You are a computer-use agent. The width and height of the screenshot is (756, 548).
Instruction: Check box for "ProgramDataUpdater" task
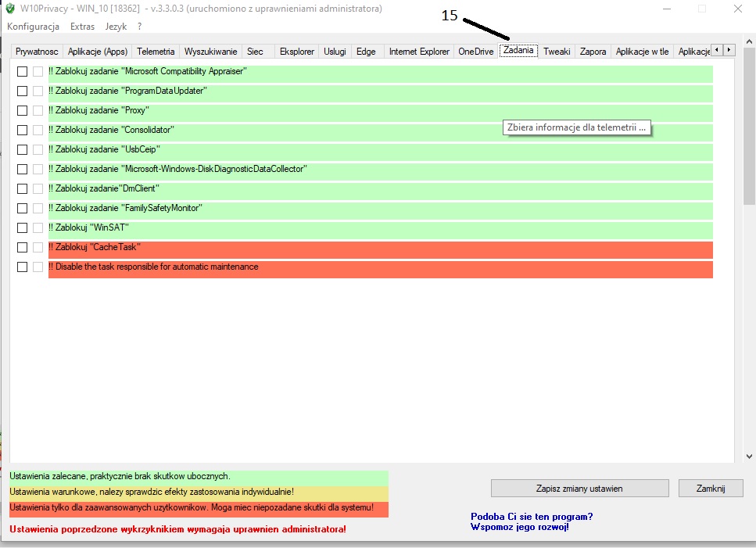(x=22, y=91)
